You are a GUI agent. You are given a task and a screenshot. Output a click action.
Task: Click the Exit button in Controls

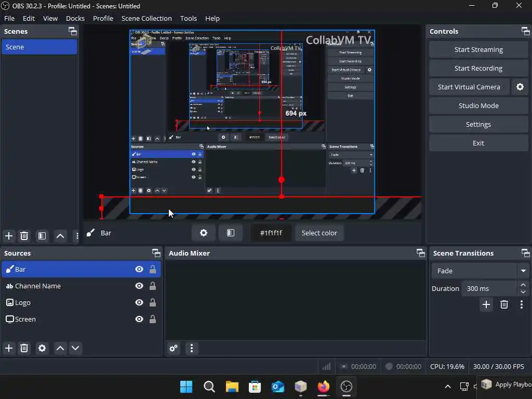pos(478,143)
